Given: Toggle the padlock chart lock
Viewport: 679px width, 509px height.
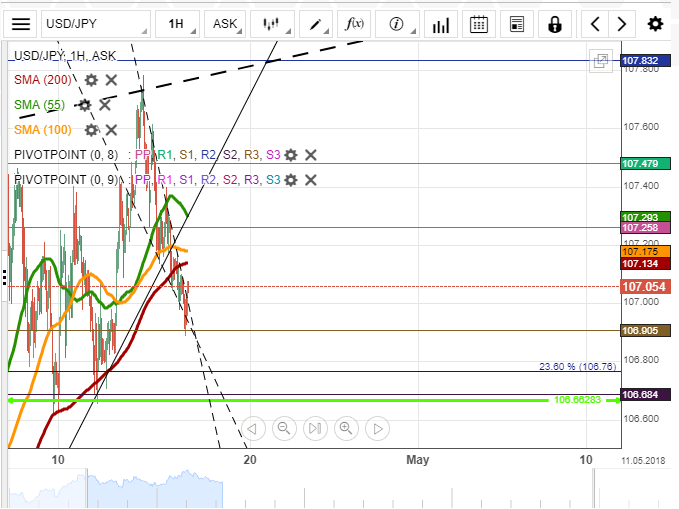Looking at the screenshot, I should coord(555,24).
